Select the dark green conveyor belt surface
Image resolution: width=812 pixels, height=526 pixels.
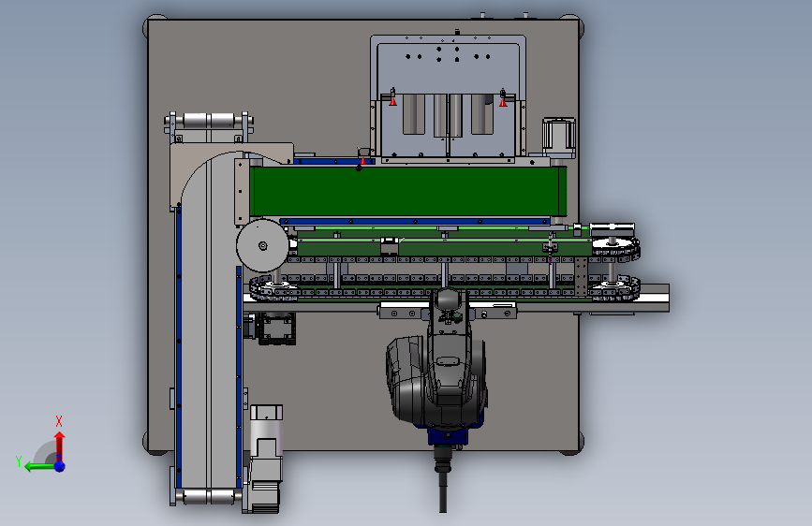407,191
